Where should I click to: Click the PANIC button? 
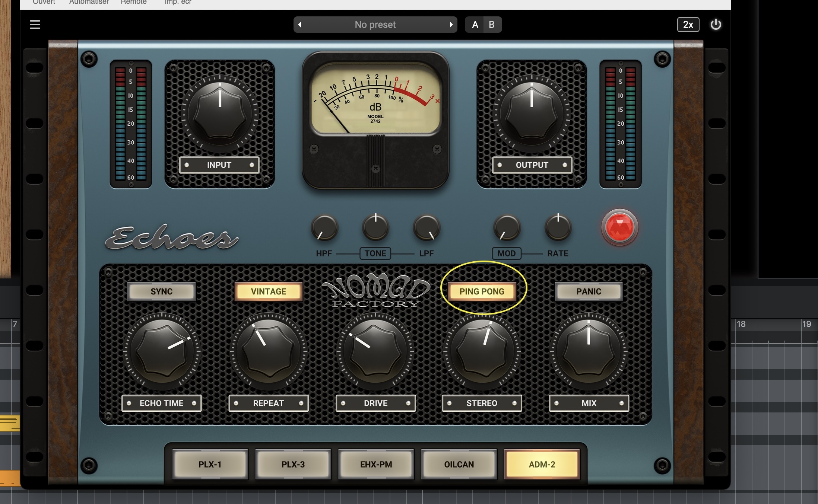click(589, 291)
